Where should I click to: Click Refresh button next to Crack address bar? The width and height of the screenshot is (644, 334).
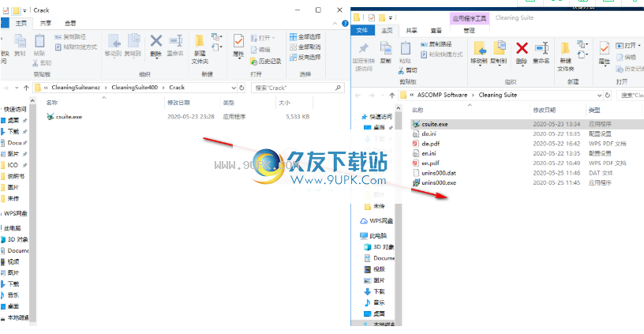(242, 88)
